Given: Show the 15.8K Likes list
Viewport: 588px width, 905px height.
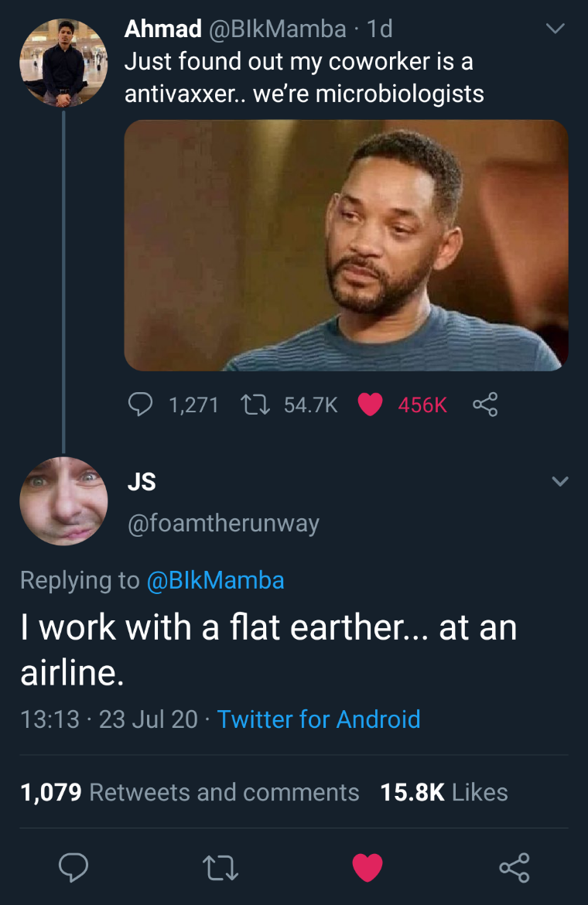Looking at the screenshot, I should click(x=444, y=792).
